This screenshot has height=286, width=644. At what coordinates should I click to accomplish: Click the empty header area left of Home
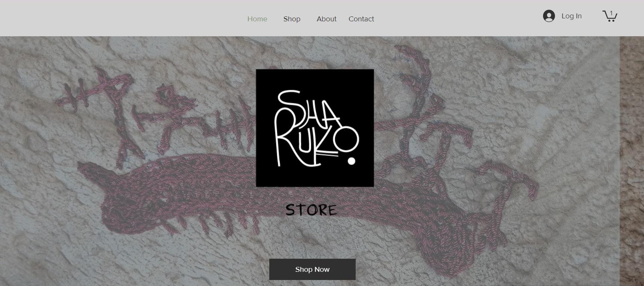tap(120, 18)
